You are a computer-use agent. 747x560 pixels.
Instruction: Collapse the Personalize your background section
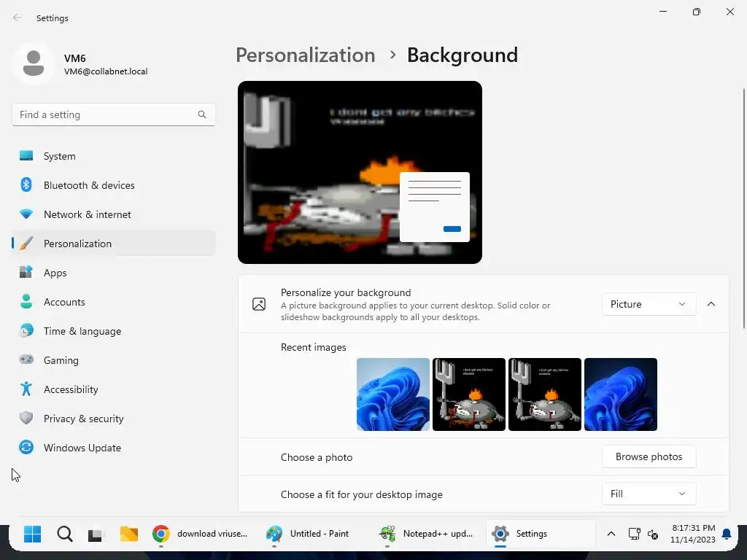click(x=711, y=304)
